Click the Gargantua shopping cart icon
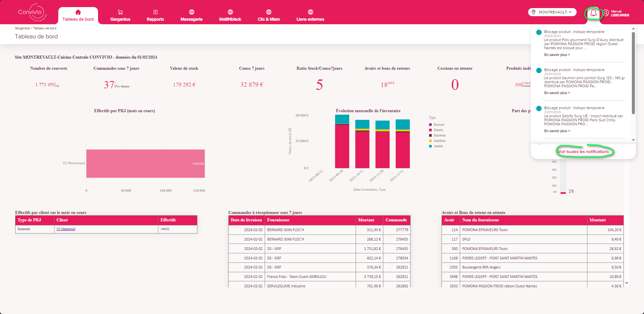This screenshot has height=314, width=644. [x=120, y=12]
